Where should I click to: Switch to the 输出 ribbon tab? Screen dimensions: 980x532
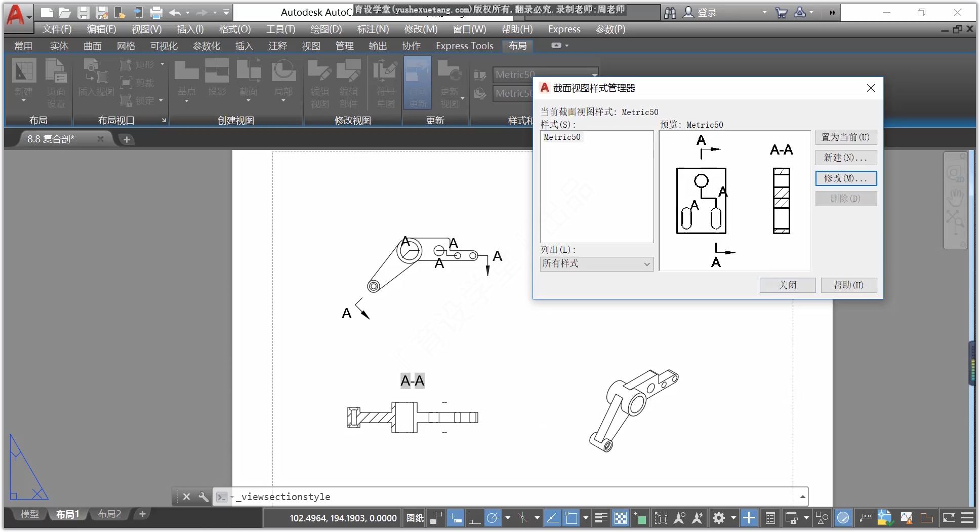[x=378, y=46]
